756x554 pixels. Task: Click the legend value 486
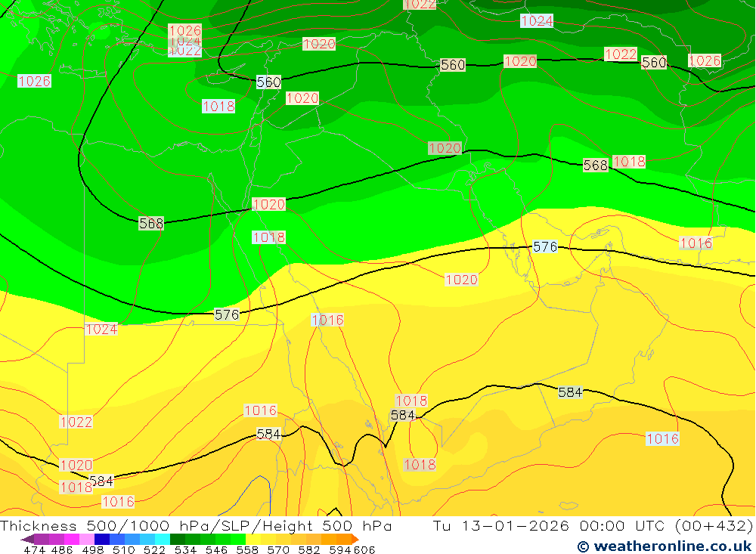[x=62, y=549]
